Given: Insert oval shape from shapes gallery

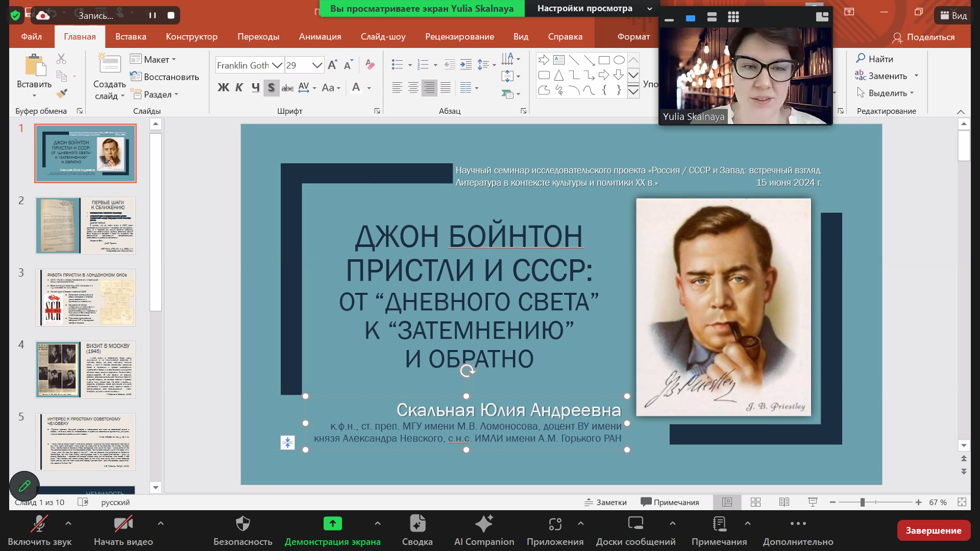Looking at the screenshot, I should [619, 60].
